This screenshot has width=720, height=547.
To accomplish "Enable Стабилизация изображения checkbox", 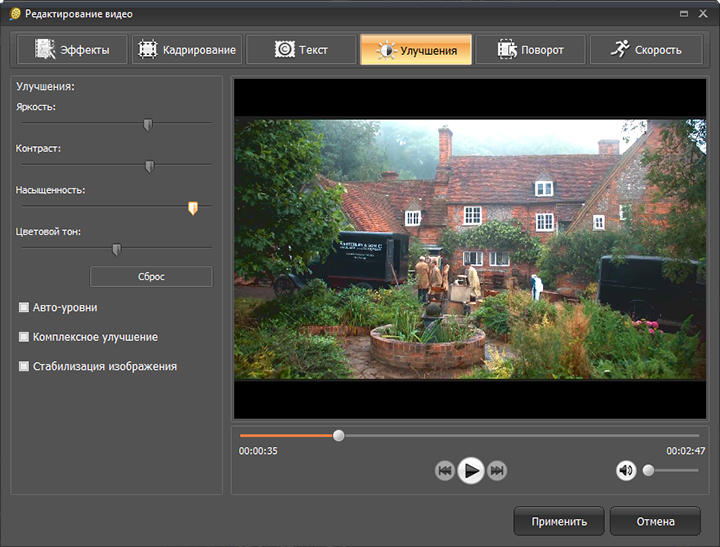I will click(24, 366).
